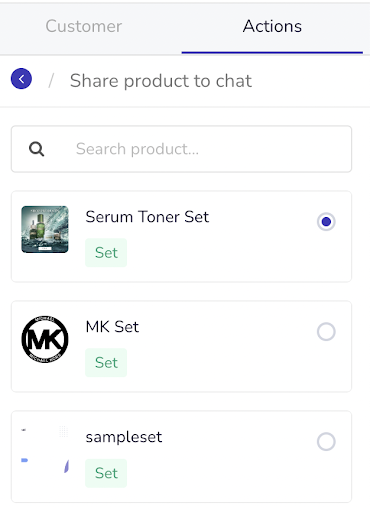Screen dimensions: 370x512
Task: Switch to the Customer tab
Action: (84, 26)
